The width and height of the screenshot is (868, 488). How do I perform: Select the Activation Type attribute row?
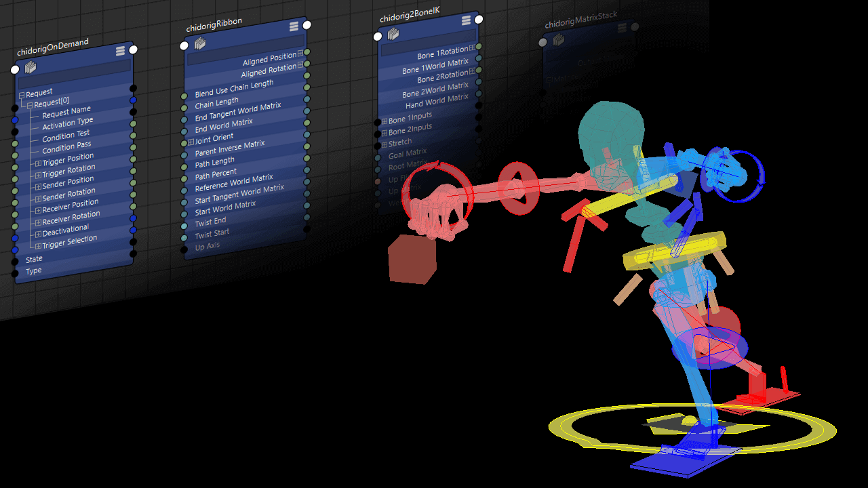(x=68, y=123)
